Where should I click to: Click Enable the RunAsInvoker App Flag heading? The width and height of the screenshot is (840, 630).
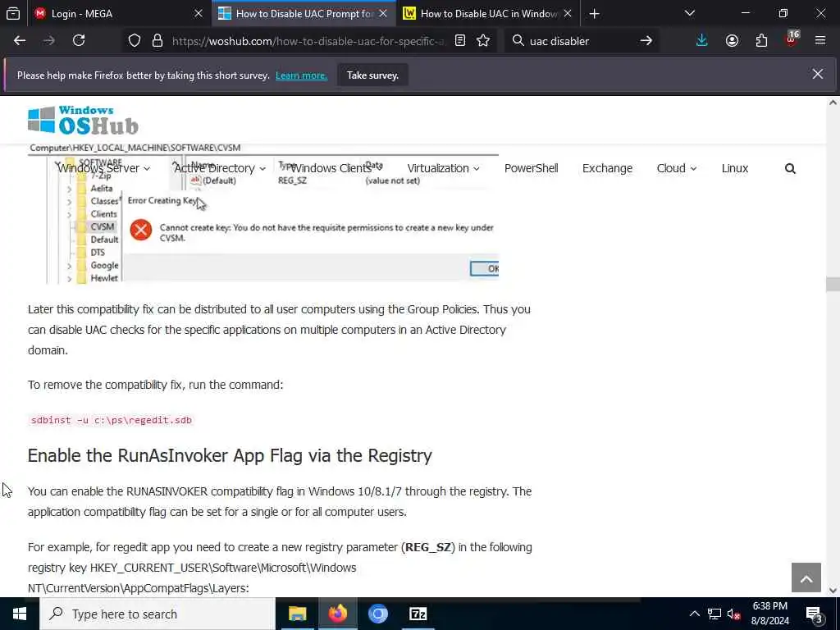click(x=230, y=455)
